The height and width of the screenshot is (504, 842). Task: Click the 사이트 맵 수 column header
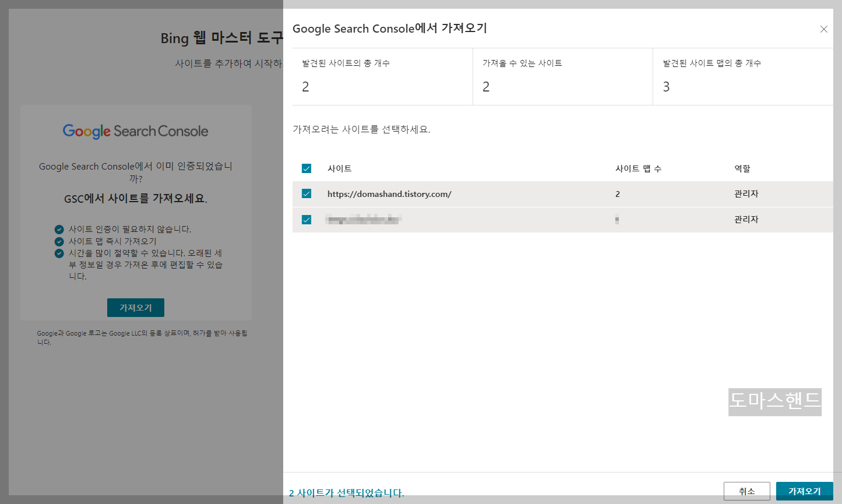click(639, 168)
